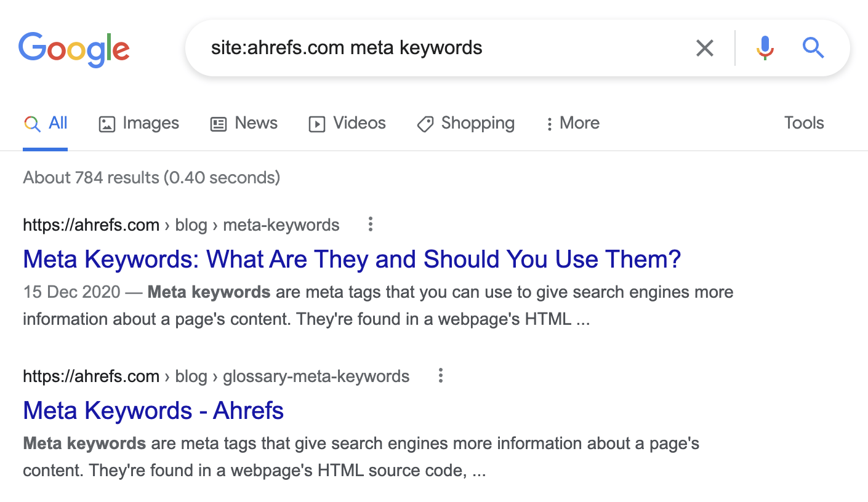
Task: Click the Shopping tab's price-tag icon
Action: click(x=424, y=124)
